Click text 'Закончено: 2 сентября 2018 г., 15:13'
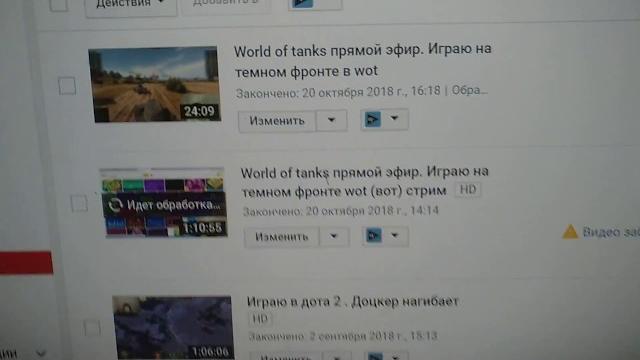This screenshot has height=360, width=640. [343, 336]
